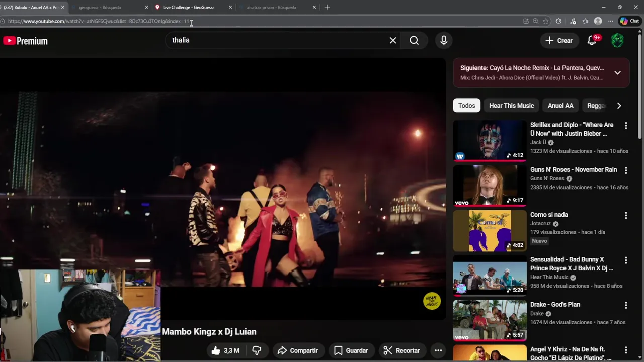Add page to favorites with star icon

(546, 21)
